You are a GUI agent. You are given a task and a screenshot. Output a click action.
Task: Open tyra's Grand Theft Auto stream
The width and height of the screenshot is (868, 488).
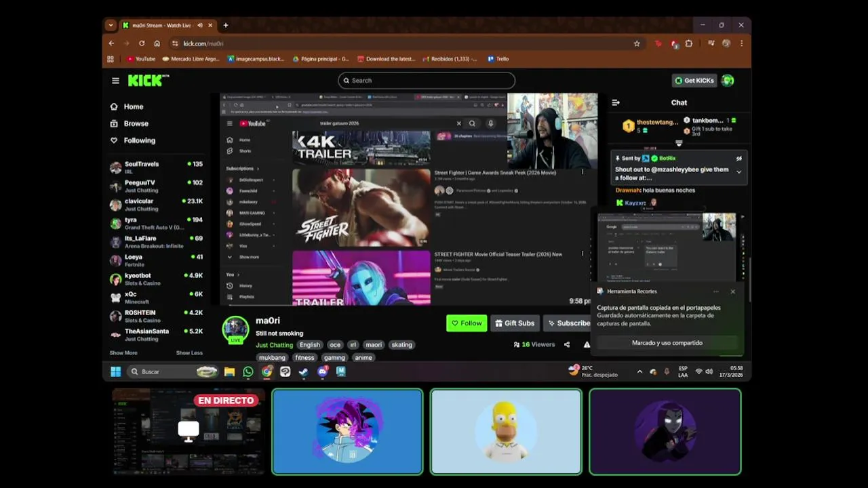coord(157,223)
